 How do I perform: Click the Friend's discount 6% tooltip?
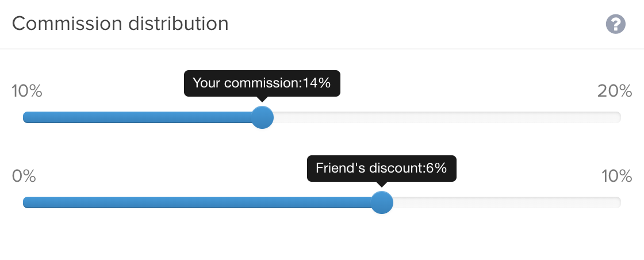tap(382, 169)
